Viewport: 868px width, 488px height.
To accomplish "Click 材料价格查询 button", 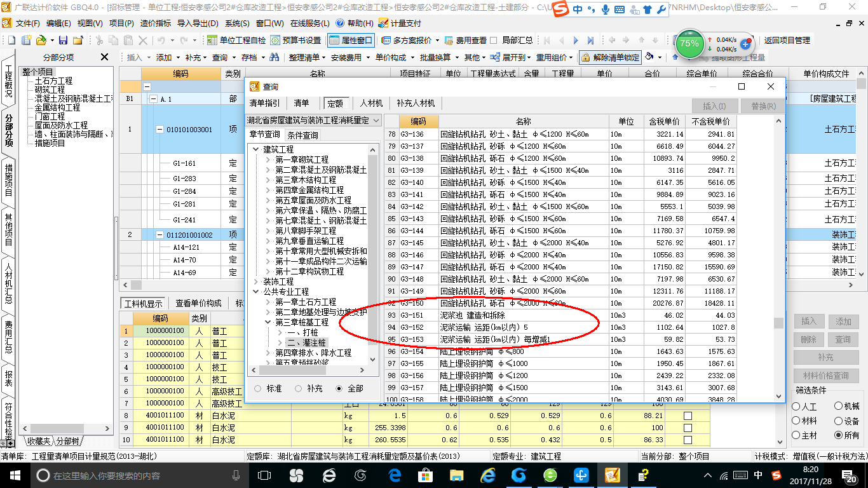I will click(825, 376).
